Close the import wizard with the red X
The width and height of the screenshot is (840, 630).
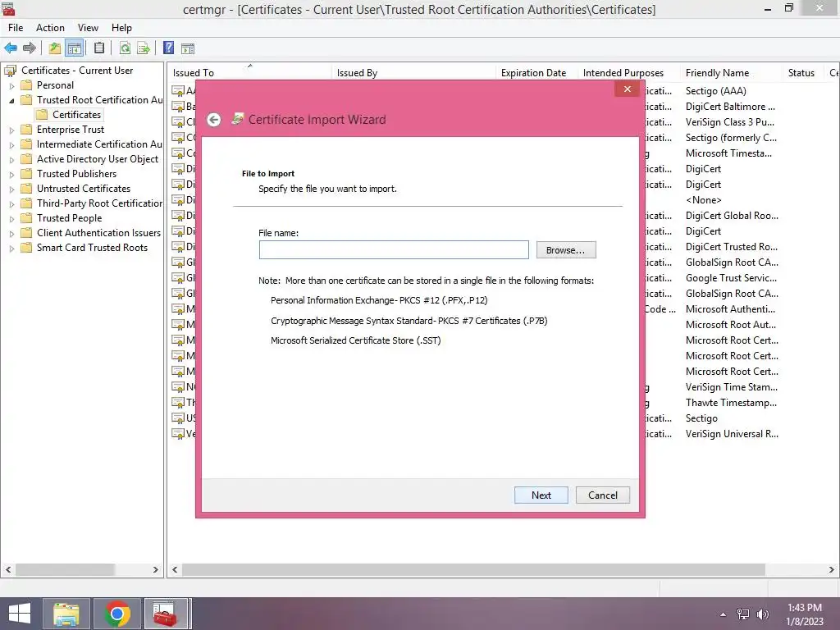tap(628, 89)
